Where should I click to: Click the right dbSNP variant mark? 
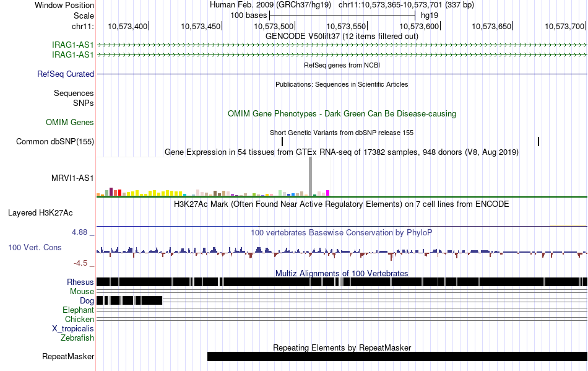(538, 141)
